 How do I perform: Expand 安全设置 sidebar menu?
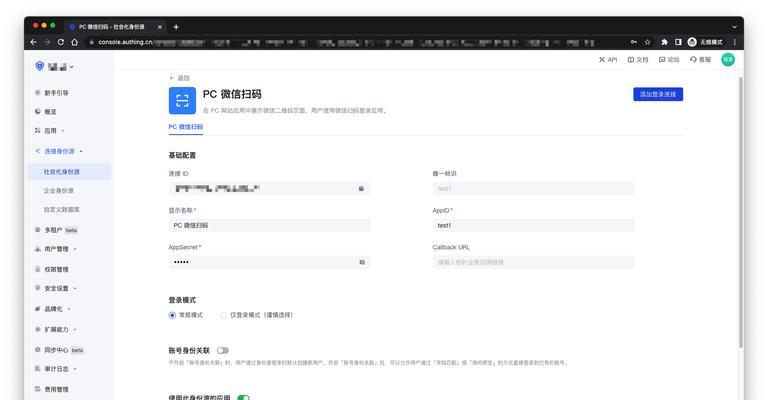[x=56, y=288]
